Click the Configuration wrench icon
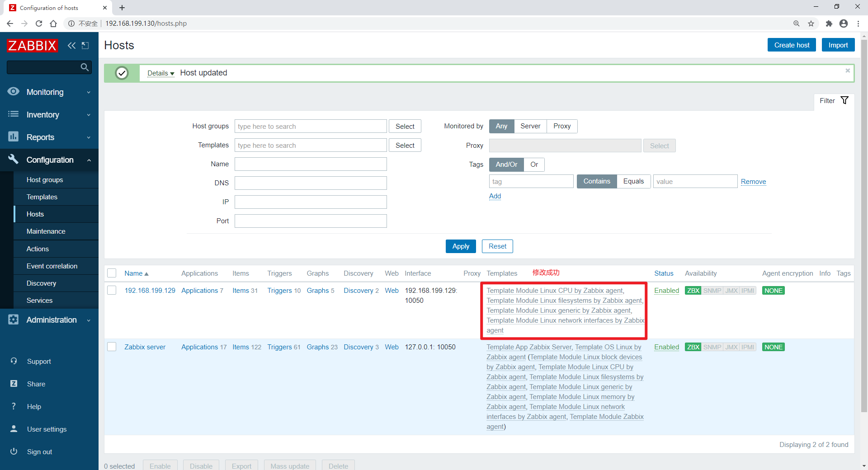 (x=14, y=159)
